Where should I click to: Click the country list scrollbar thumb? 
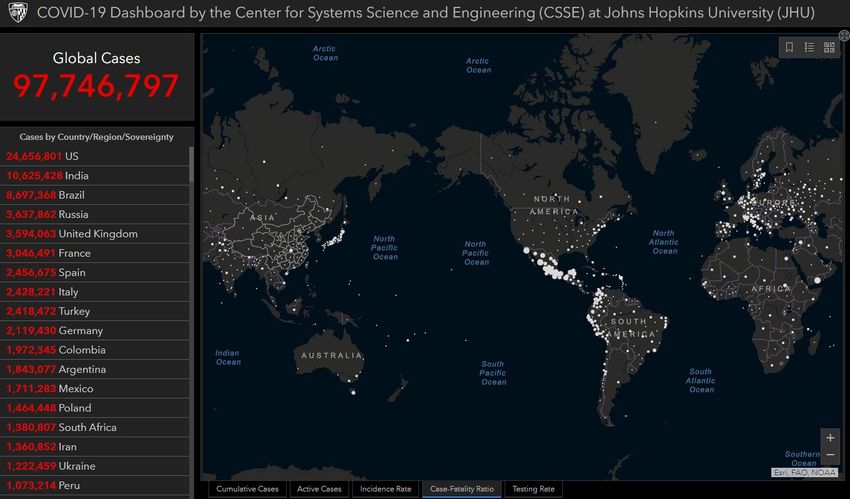191,164
